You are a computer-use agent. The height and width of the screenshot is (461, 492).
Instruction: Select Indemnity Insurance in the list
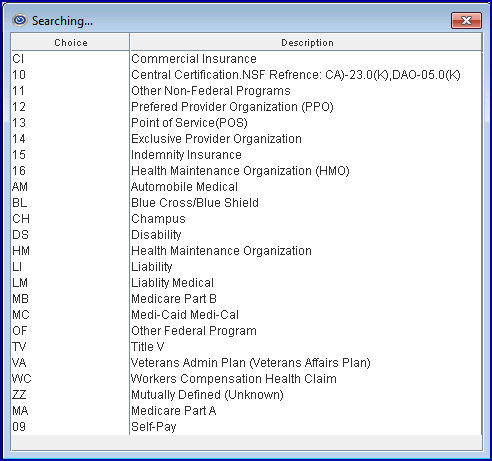tap(247, 155)
